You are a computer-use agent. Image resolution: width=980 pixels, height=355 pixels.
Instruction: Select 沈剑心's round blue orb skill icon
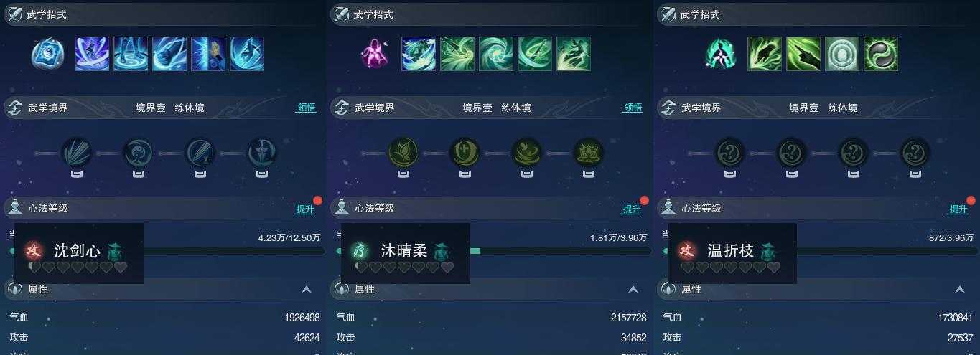click(x=48, y=54)
